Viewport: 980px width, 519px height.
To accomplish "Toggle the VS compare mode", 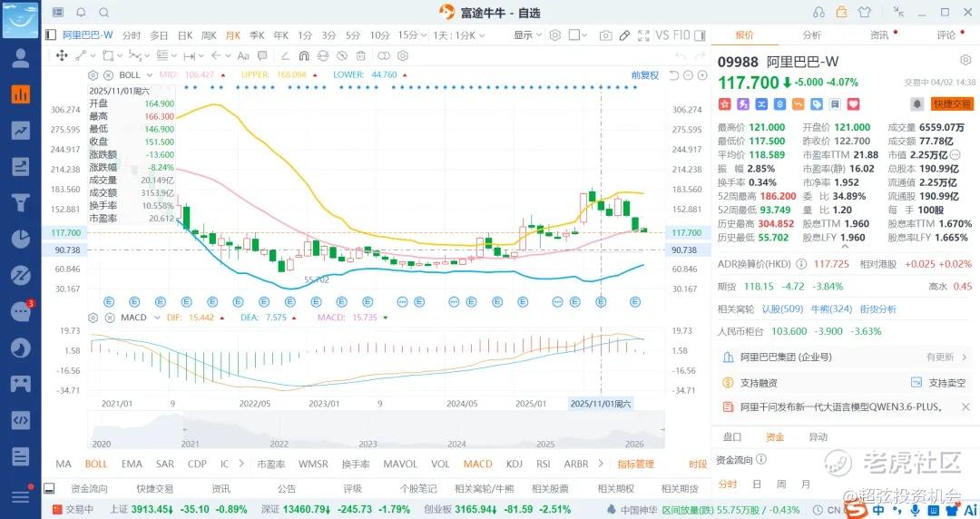I will click(662, 35).
